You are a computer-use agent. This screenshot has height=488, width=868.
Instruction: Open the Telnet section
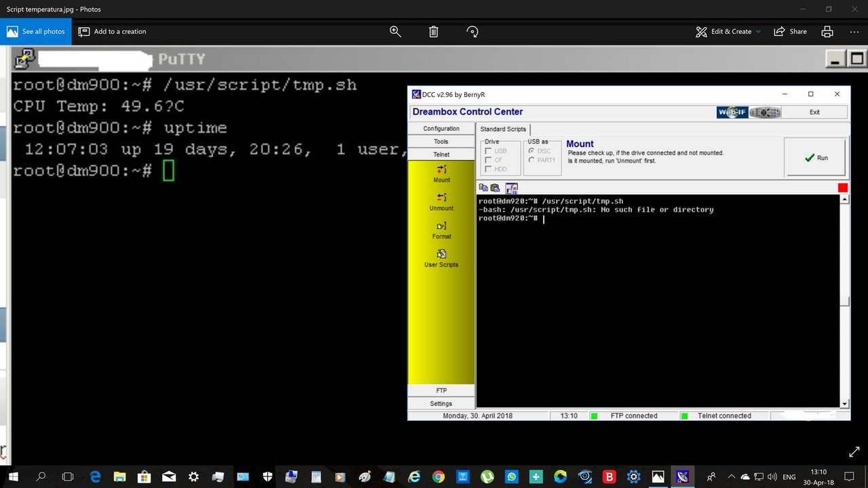pos(441,154)
